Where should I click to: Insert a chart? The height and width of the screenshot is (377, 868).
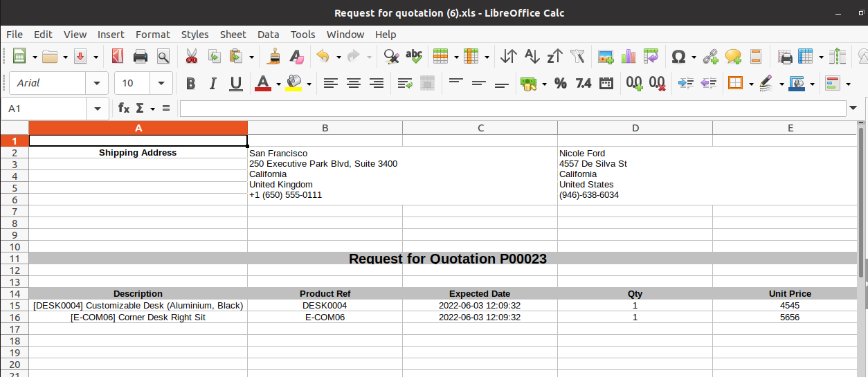point(629,57)
